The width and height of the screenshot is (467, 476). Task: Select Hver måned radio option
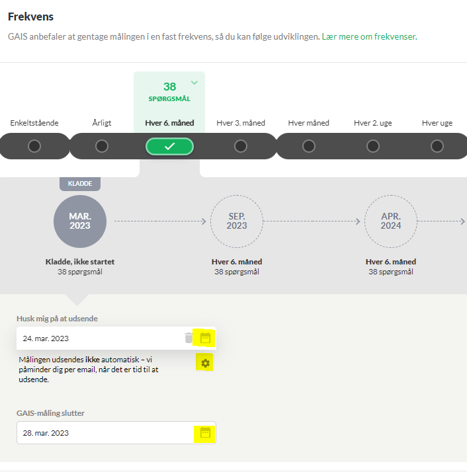pos(309,146)
